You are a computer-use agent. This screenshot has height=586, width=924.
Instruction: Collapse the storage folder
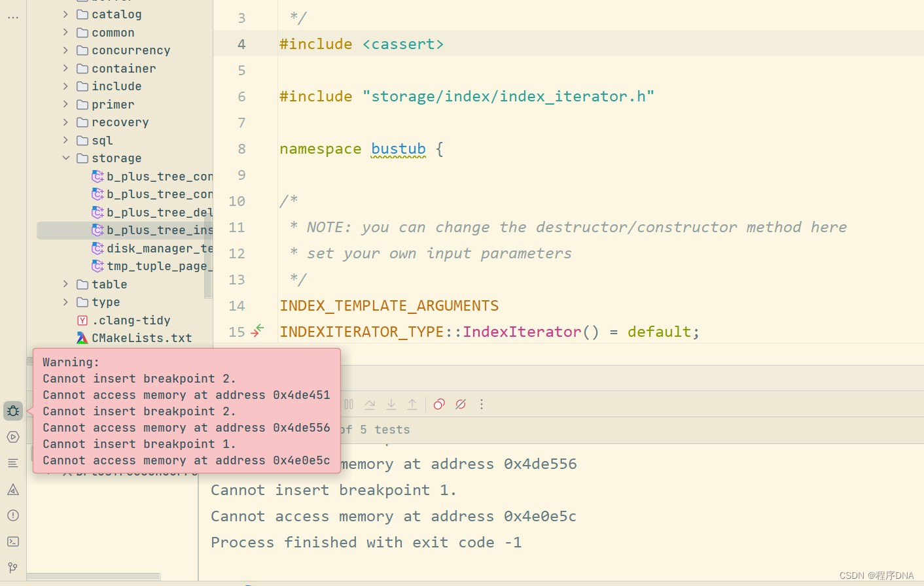pos(65,158)
